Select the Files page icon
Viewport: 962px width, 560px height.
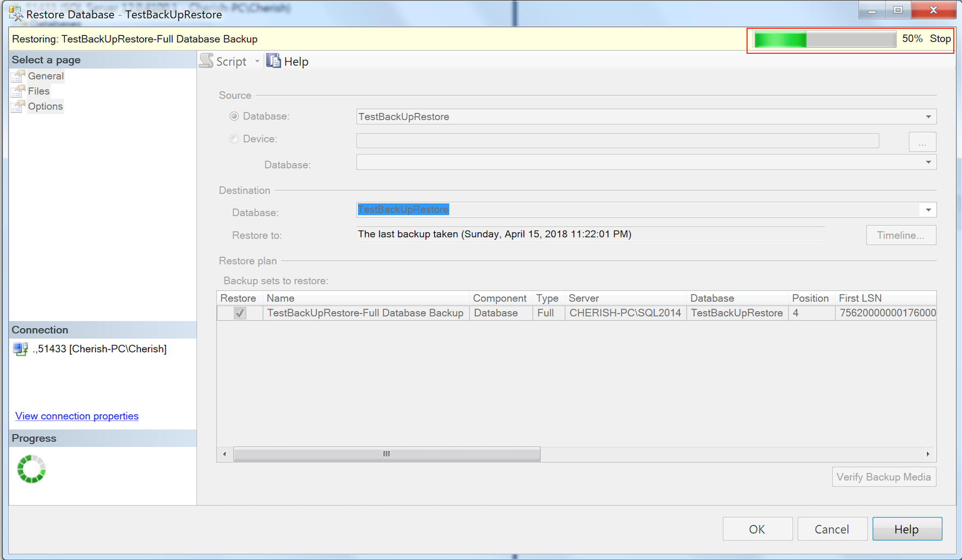[x=18, y=91]
